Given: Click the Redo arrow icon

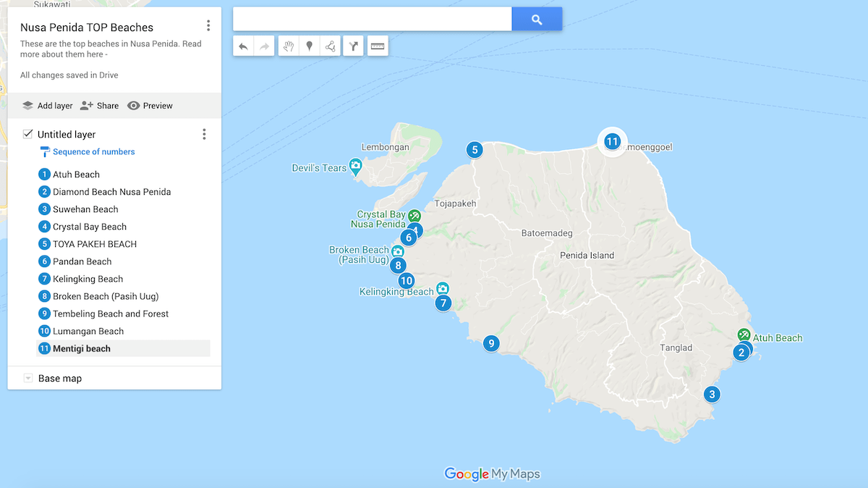Looking at the screenshot, I should point(265,46).
